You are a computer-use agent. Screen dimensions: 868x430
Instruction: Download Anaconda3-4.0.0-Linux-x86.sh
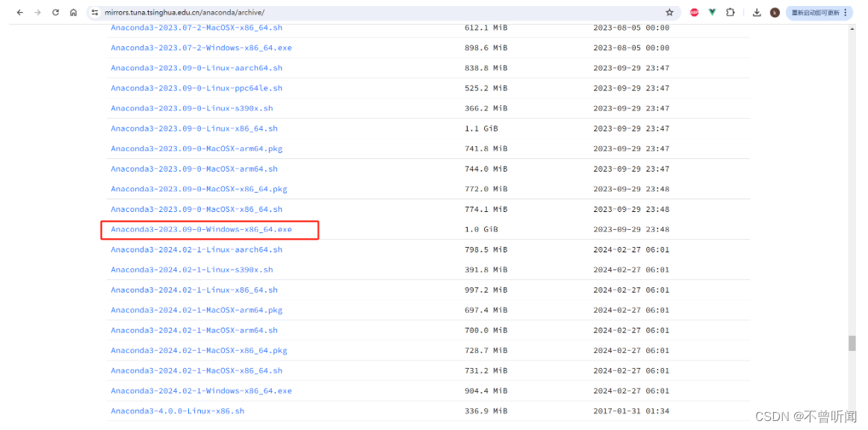click(x=177, y=411)
